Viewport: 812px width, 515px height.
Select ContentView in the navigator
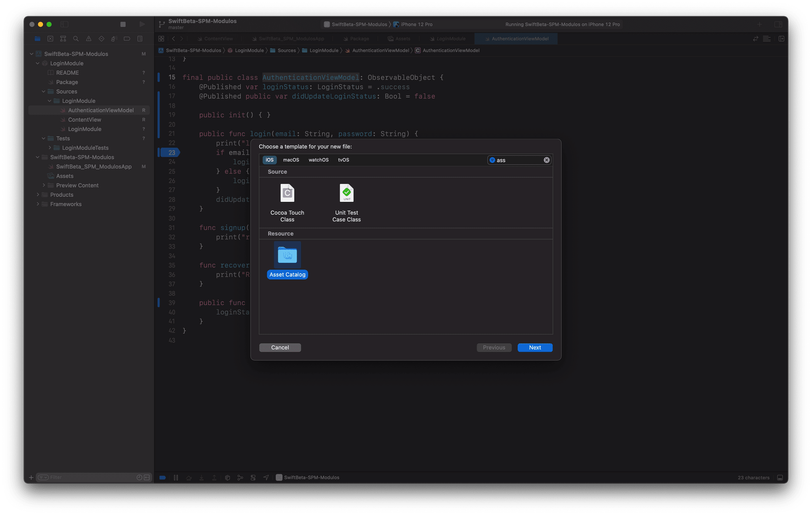(84, 119)
